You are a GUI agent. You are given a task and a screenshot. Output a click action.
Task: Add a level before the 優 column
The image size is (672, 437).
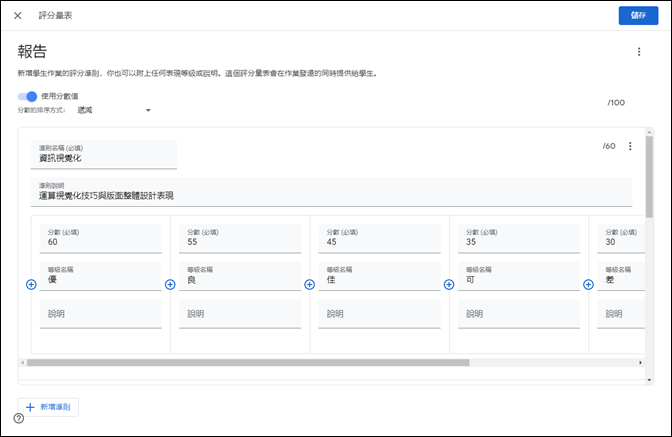tap(31, 284)
